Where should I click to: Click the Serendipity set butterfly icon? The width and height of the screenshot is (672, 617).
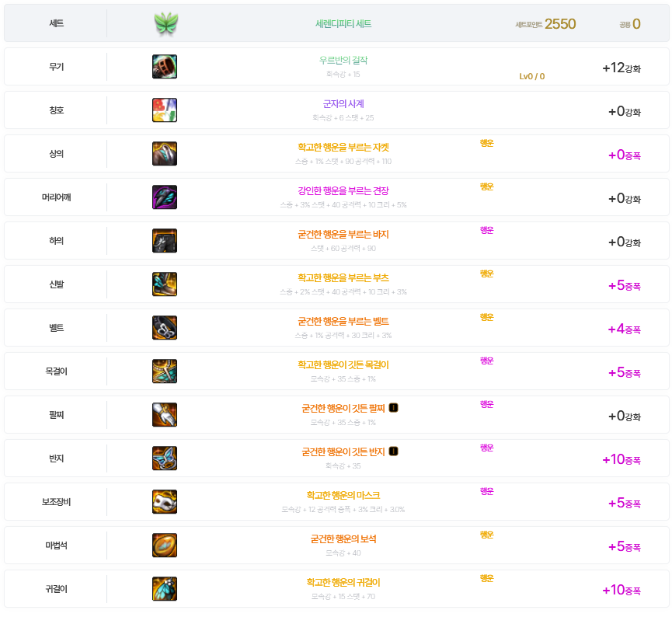click(x=165, y=24)
